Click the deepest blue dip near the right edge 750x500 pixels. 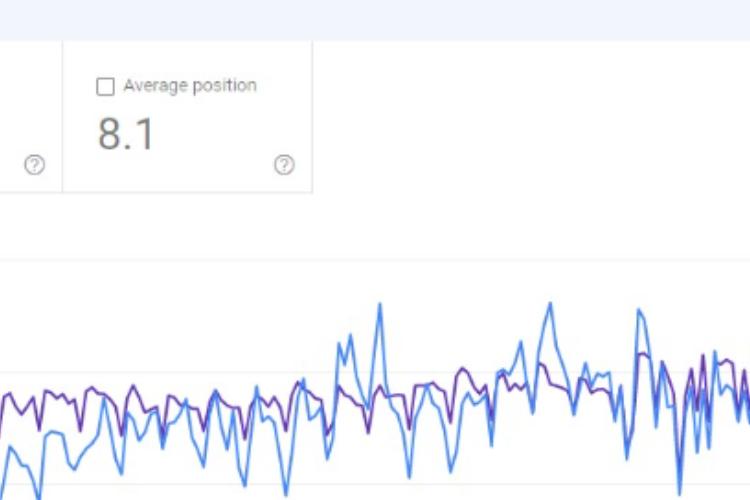tap(679, 492)
